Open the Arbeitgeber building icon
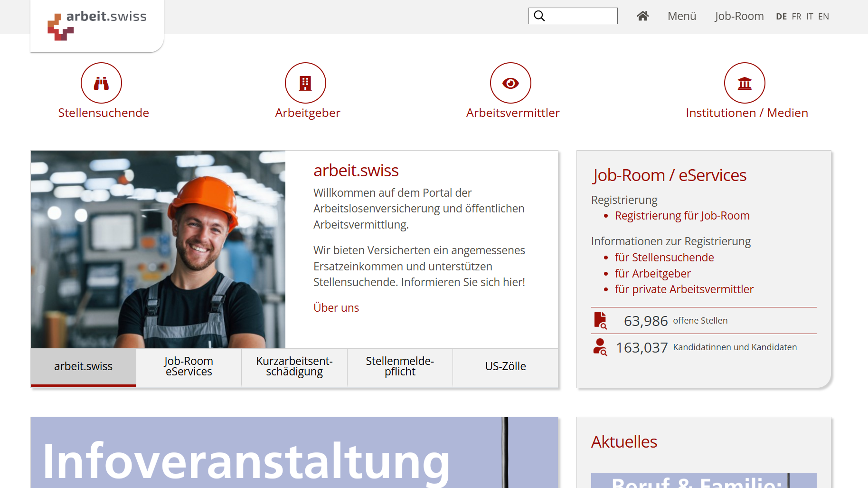 [305, 83]
